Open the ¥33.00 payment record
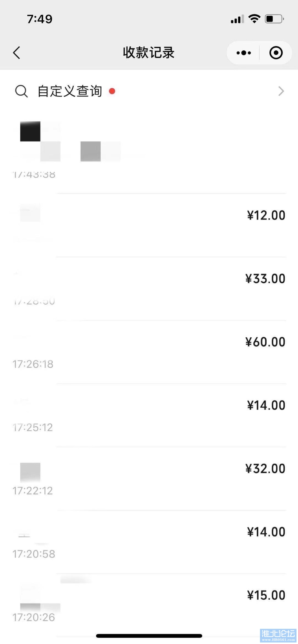298x644 pixels. tap(149, 289)
